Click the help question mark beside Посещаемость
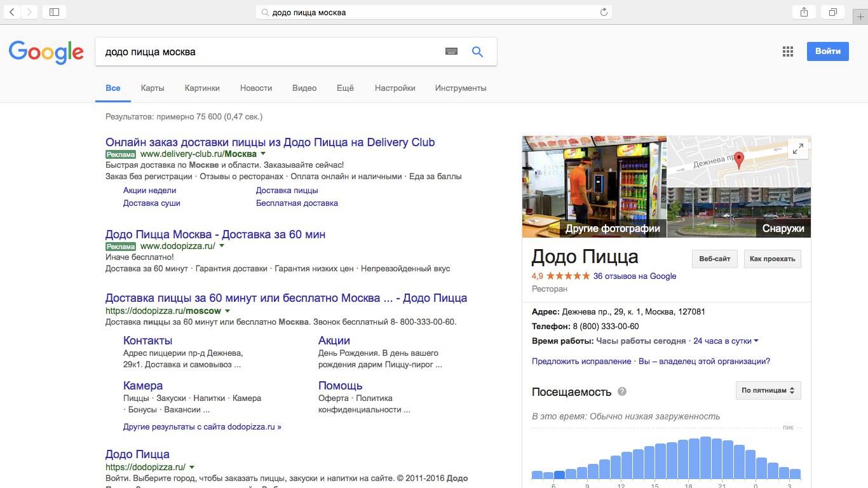 622,391
